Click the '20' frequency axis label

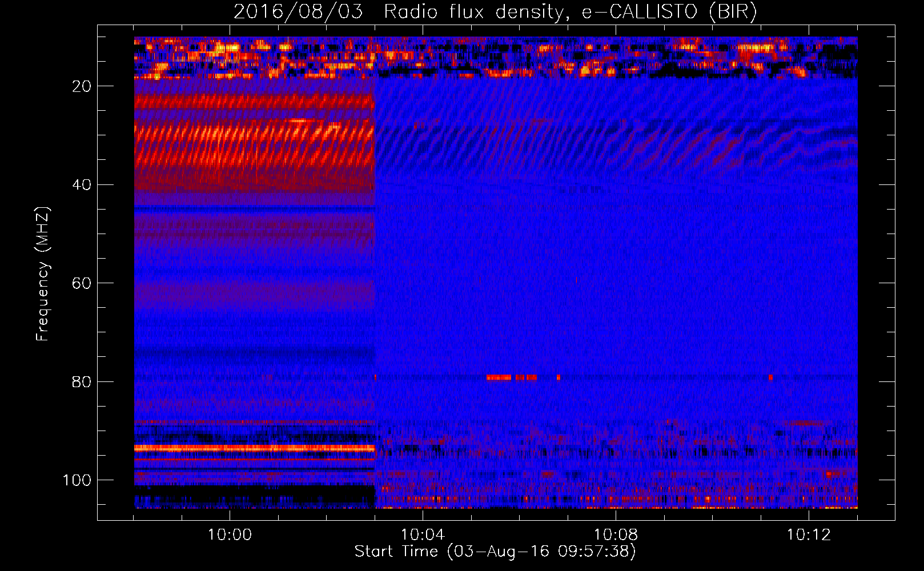82,86
